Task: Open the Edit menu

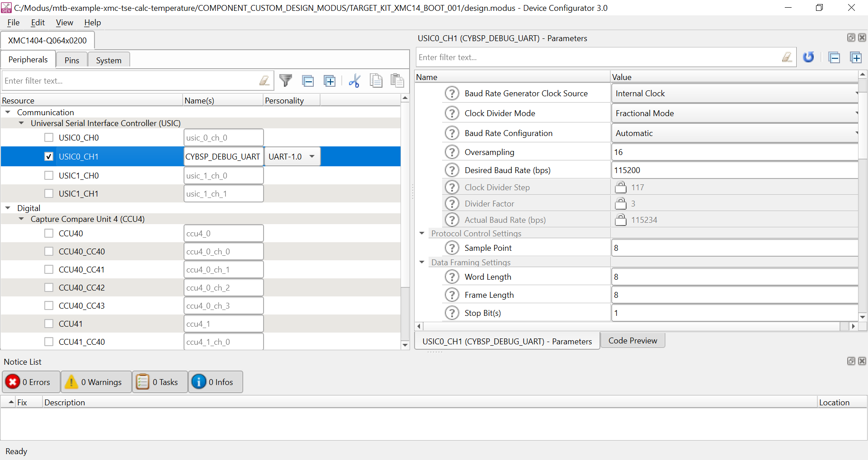Action: (x=38, y=23)
